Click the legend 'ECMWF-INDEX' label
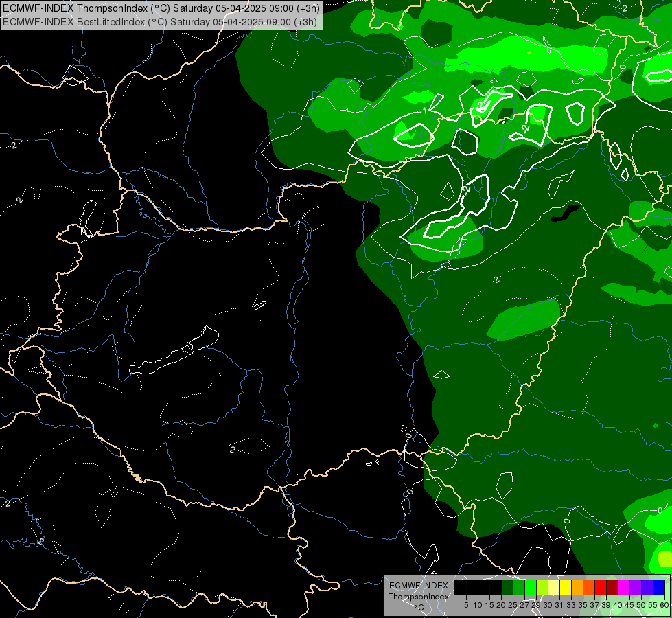This screenshot has height=618, width=672. 419,586
